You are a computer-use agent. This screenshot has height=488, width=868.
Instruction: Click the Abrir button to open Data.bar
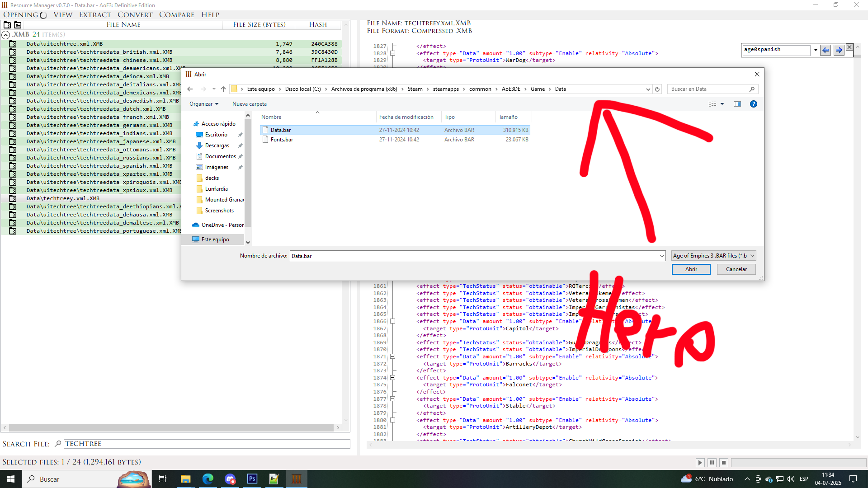pos(691,269)
